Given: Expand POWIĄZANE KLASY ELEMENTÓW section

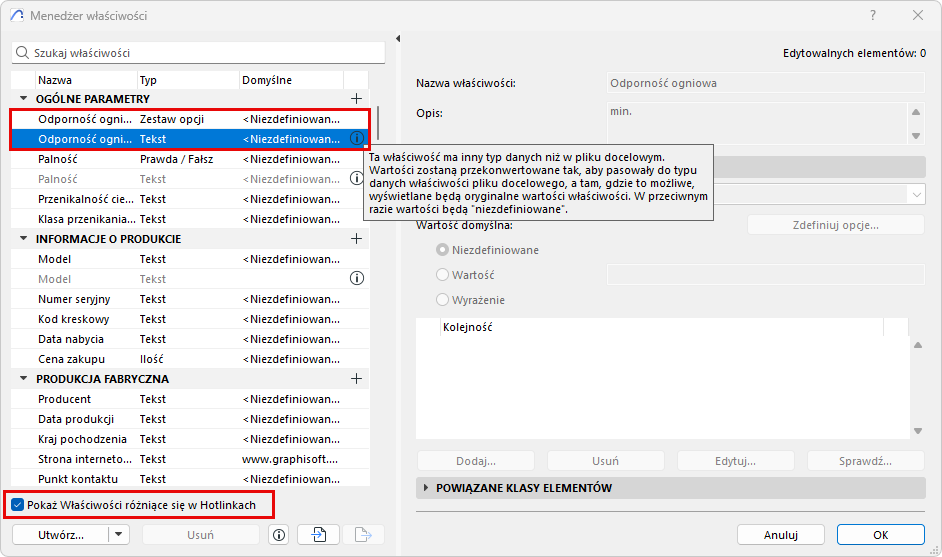Looking at the screenshot, I should pos(426,487).
